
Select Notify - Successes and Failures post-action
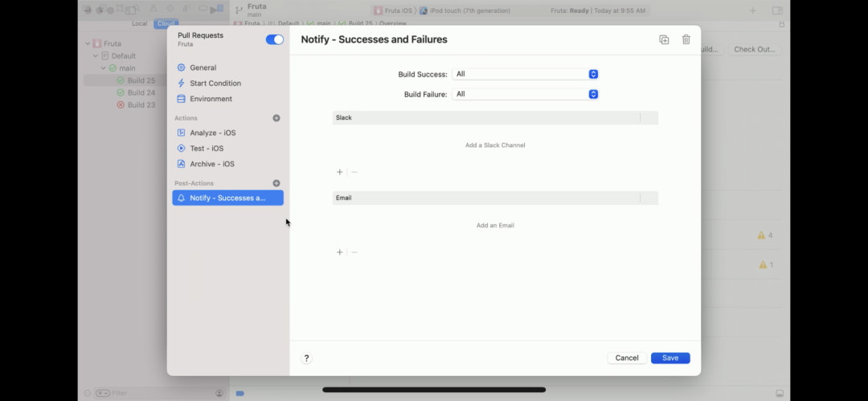227,198
